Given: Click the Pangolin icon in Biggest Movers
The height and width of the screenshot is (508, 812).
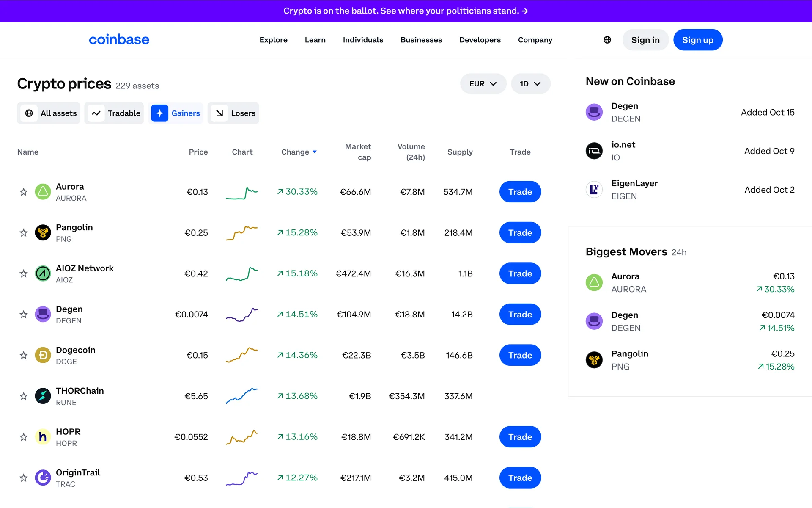Looking at the screenshot, I should (x=594, y=360).
